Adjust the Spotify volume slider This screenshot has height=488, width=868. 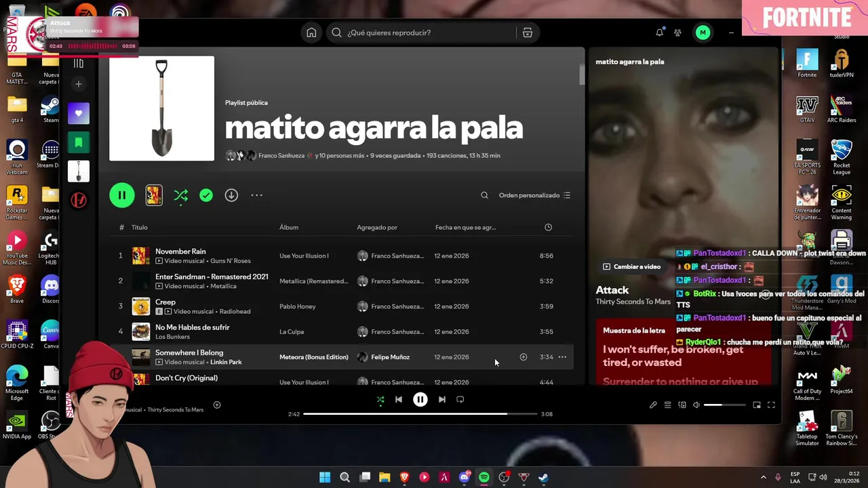coord(724,405)
